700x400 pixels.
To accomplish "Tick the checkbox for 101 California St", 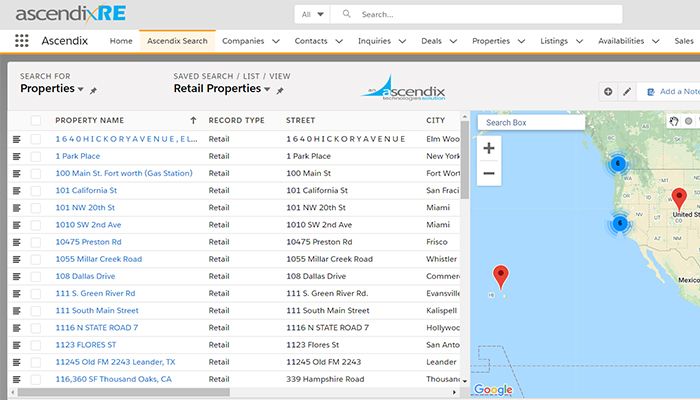I will click(x=36, y=190).
